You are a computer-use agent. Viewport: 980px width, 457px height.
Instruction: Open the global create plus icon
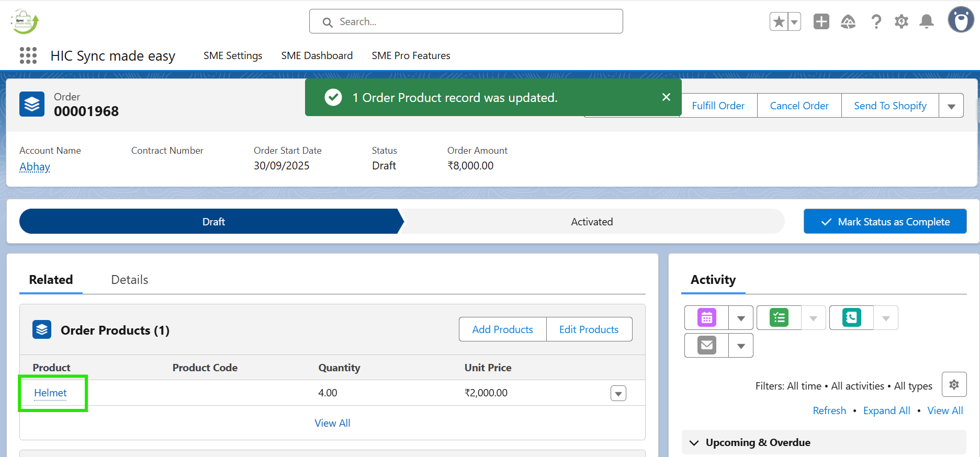pos(821,21)
